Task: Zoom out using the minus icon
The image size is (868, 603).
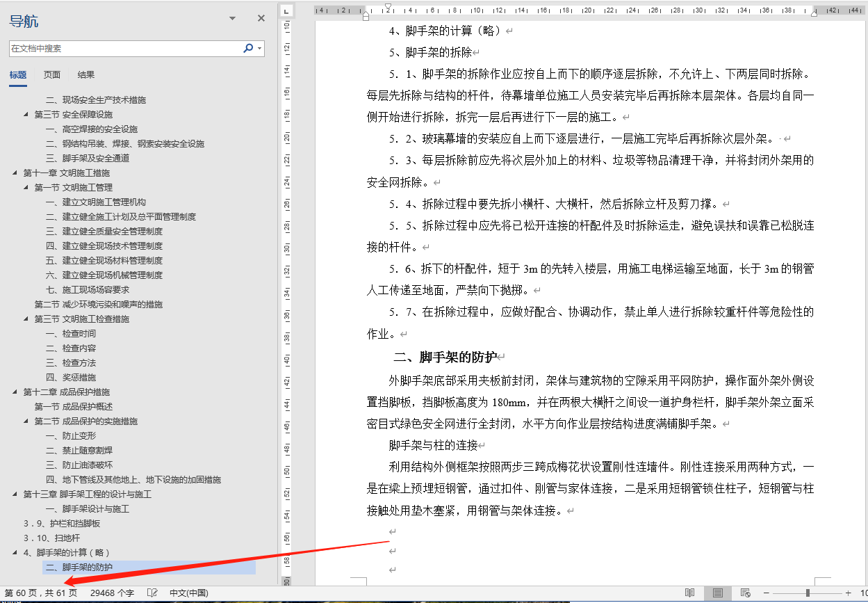Action: pos(767,593)
